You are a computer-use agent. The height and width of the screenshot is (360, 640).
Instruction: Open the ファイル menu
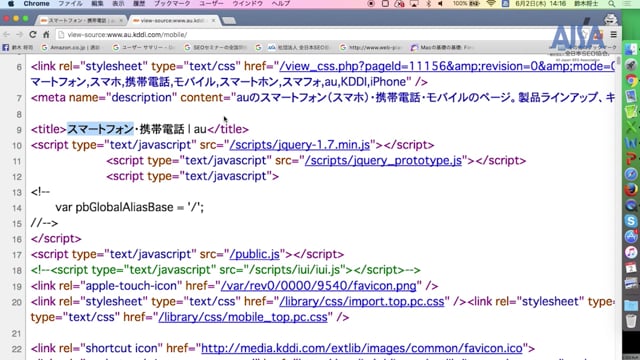(x=70, y=4)
